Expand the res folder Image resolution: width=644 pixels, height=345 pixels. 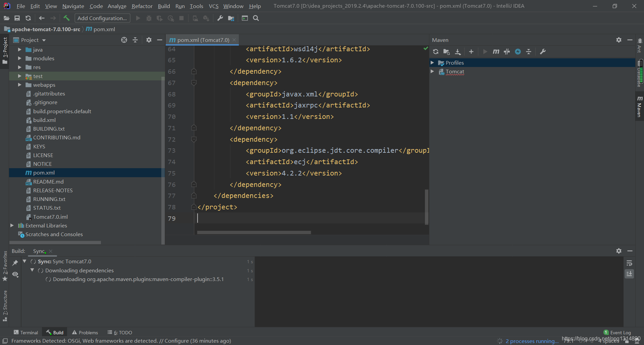point(19,67)
